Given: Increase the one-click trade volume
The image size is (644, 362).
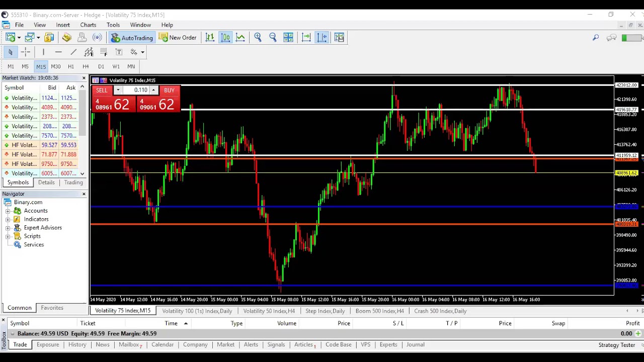Looking at the screenshot, I should pos(153,90).
